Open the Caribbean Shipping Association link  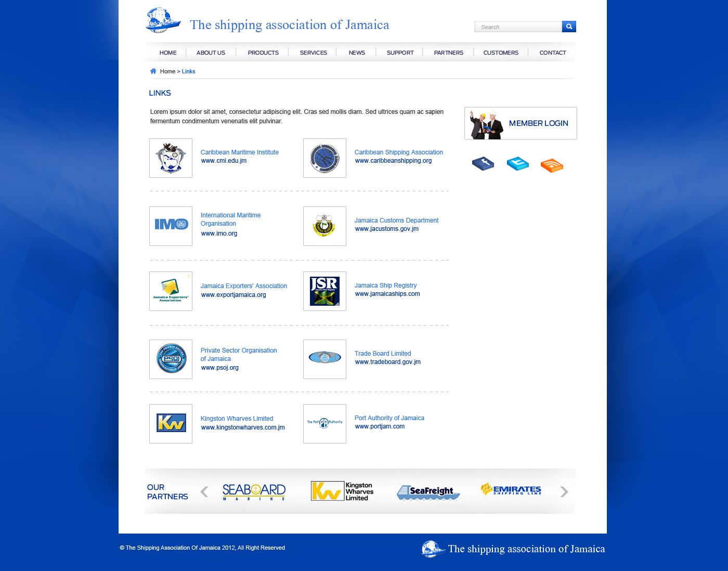(x=399, y=152)
